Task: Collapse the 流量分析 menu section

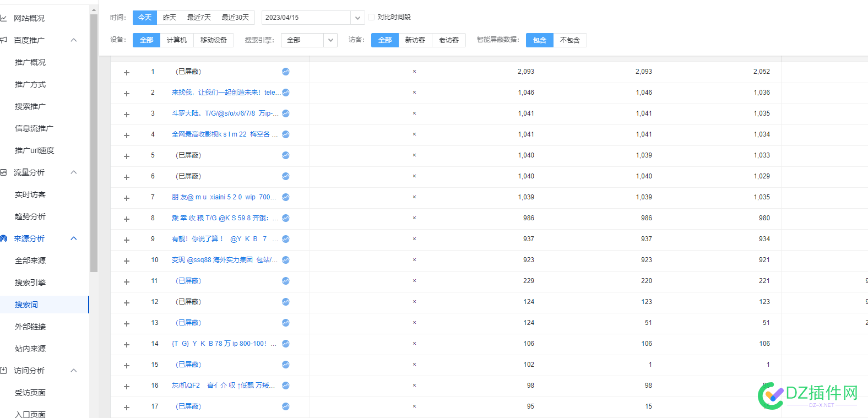Action: [x=74, y=172]
